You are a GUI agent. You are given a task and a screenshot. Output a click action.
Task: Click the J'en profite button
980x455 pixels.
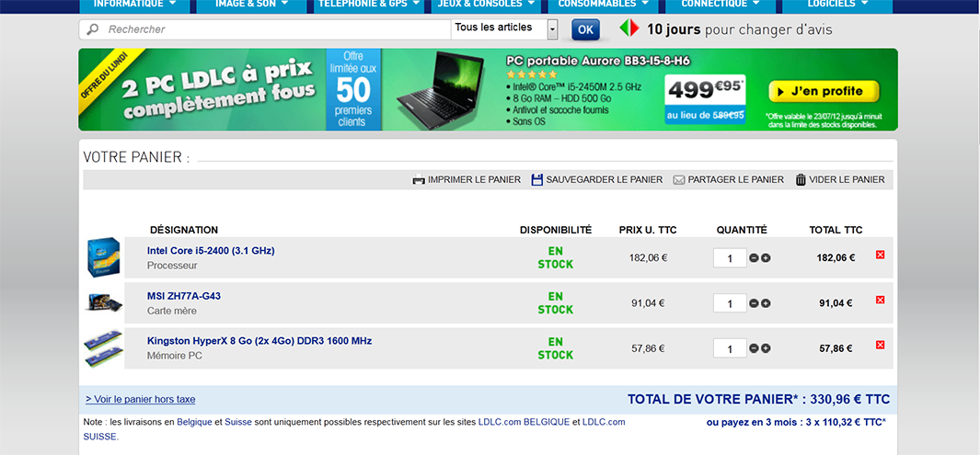pos(824,91)
